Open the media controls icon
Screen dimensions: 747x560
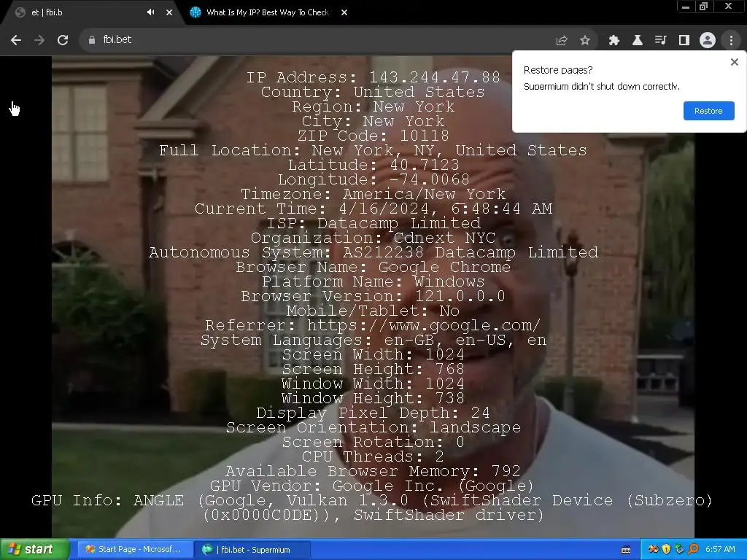click(x=661, y=41)
